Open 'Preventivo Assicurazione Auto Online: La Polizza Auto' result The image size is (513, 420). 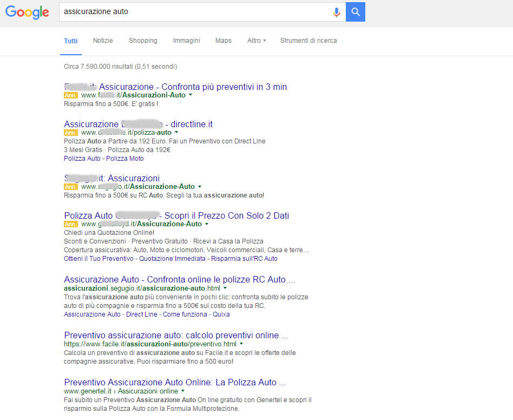175,382
